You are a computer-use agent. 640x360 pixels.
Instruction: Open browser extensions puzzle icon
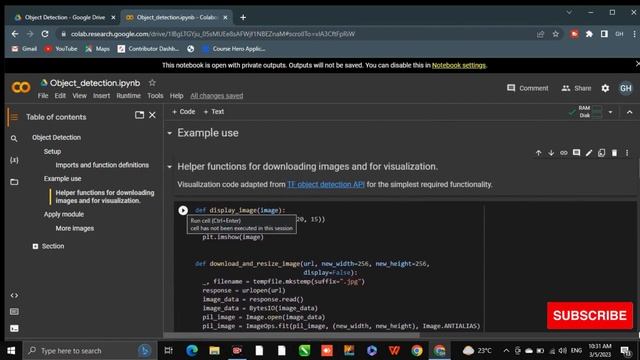pos(589,34)
